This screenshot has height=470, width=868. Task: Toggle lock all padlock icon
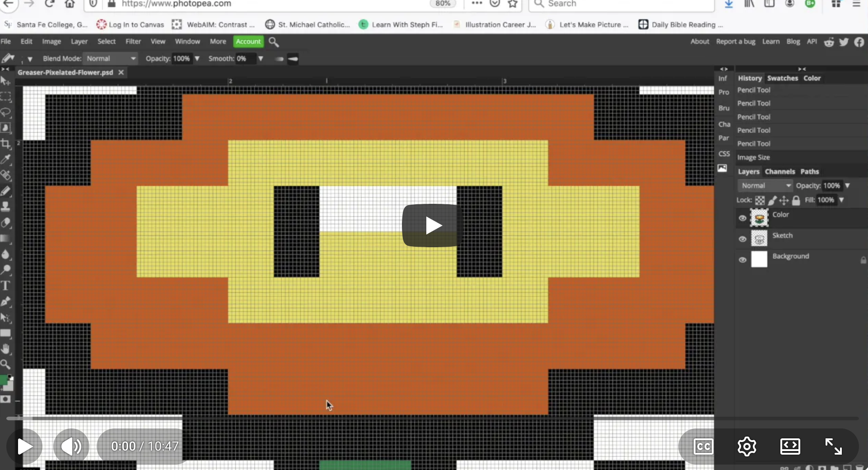[x=796, y=200]
